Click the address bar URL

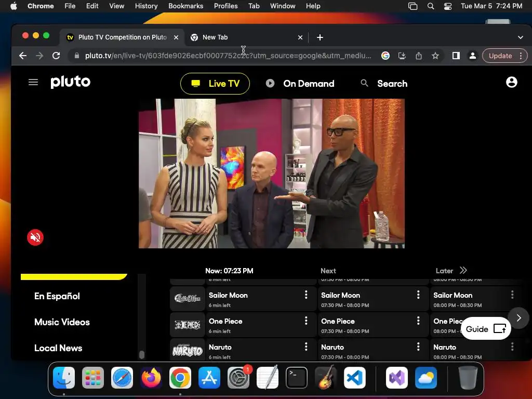pyautogui.click(x=228, y=56)
